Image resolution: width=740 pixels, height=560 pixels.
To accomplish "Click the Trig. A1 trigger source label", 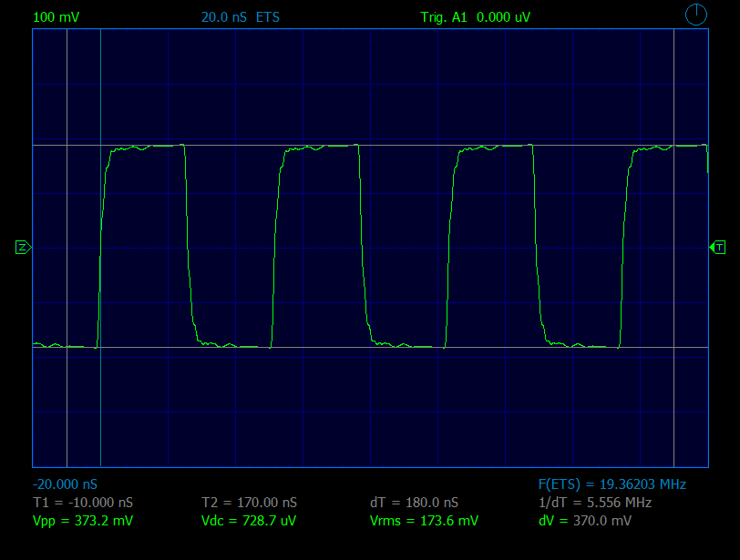I will click(x=444, y=17).
